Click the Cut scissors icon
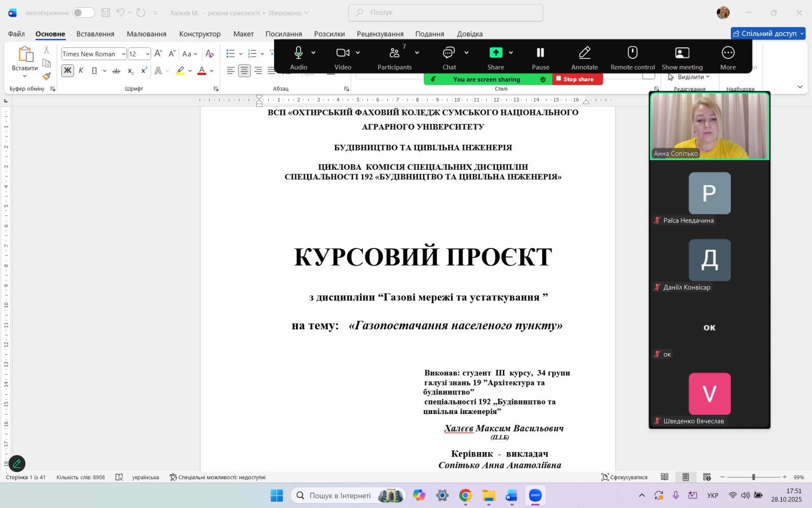Image resolution: width=812 pixels, height=508 pixels. [47, 50]
